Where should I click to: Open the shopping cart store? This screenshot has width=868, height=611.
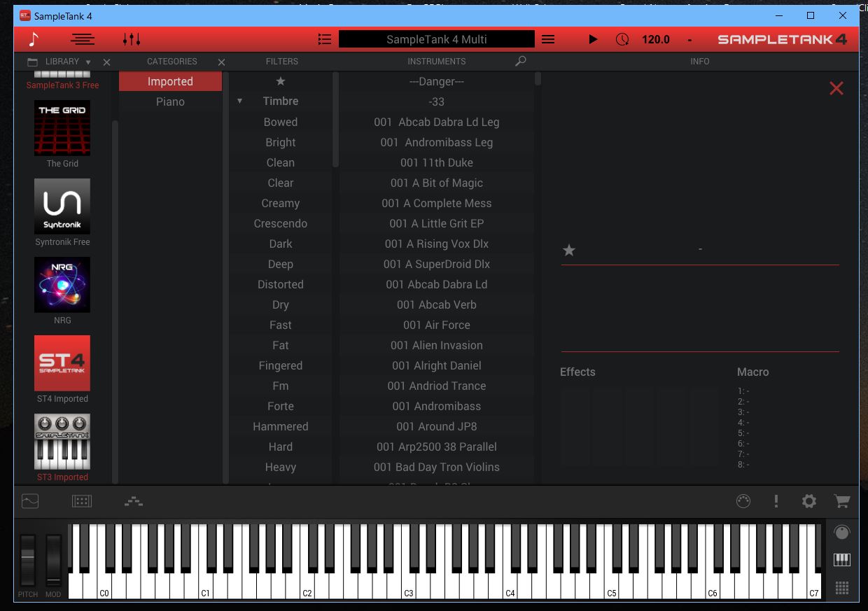842,501
